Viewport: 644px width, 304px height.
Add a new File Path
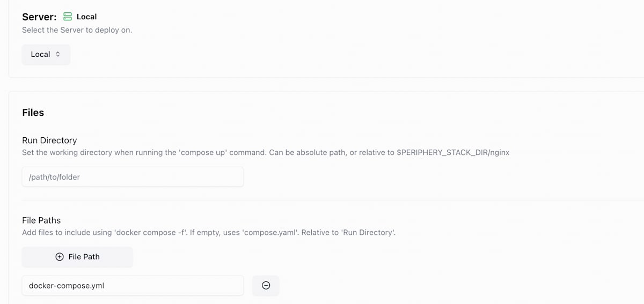coord(77,257)
